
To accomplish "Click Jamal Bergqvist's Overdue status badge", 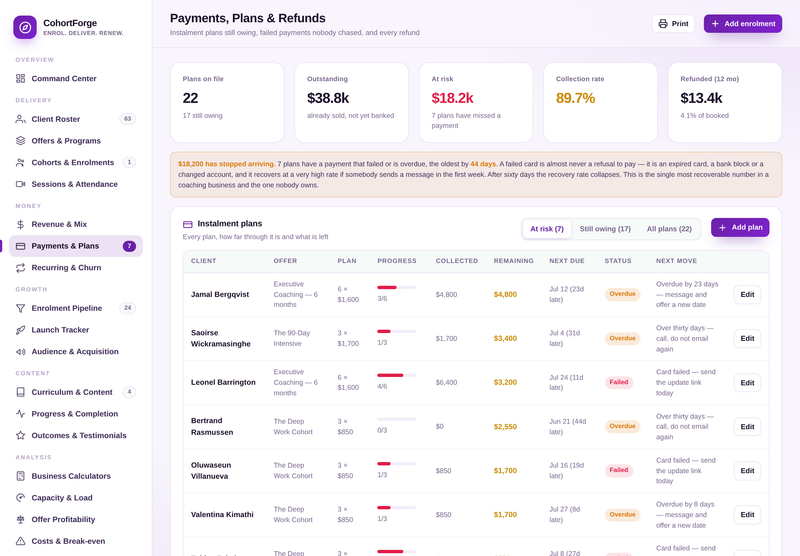I will coord(622,294).
